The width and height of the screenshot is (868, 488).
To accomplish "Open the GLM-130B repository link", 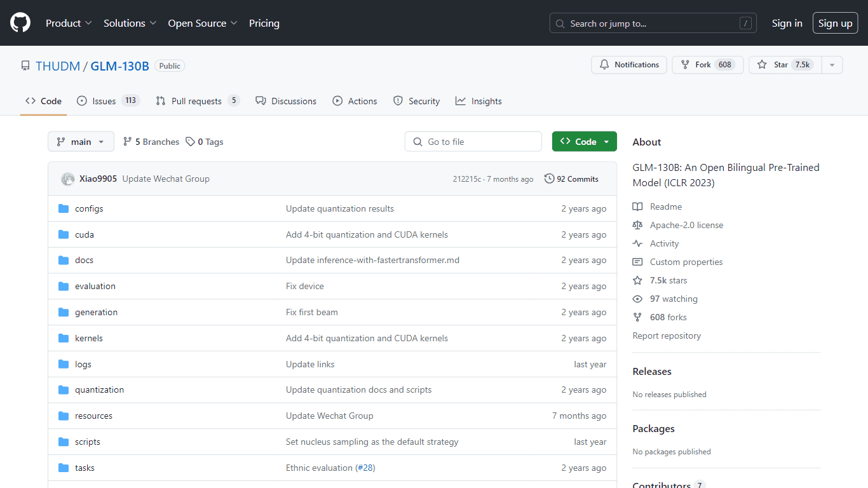I will pyautogui.click(x=120, y=66).
